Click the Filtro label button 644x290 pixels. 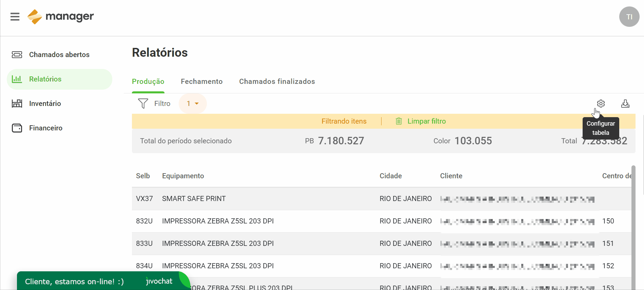162,104
